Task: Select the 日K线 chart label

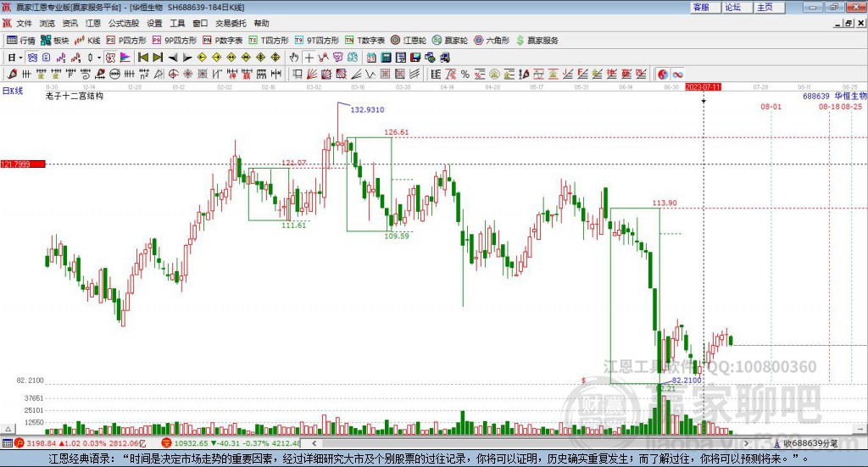Action: coord(12,91)
